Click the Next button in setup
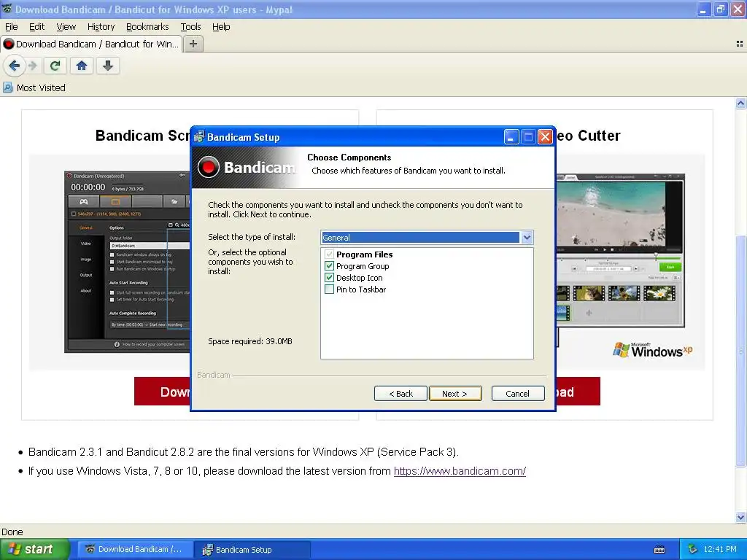Image resolution: width=747 pixels, height=560 pixels. [x=455, y=393]
